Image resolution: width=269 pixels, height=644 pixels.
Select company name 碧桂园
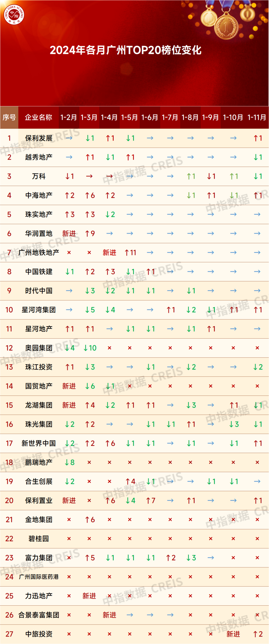(x=39, y=539)
